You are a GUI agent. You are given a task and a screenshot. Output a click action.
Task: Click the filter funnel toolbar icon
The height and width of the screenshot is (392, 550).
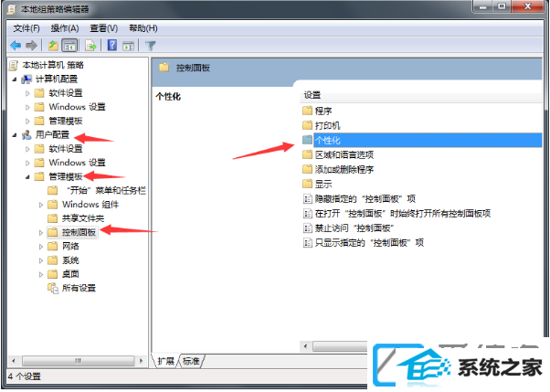tap(150, 46)
